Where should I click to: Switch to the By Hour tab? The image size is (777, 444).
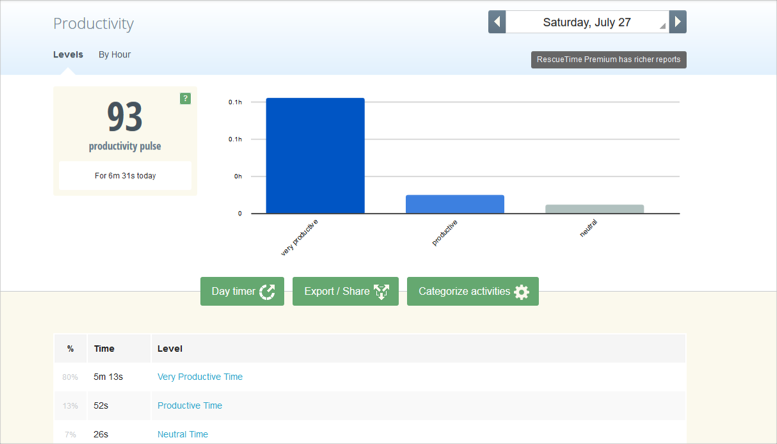114,55
